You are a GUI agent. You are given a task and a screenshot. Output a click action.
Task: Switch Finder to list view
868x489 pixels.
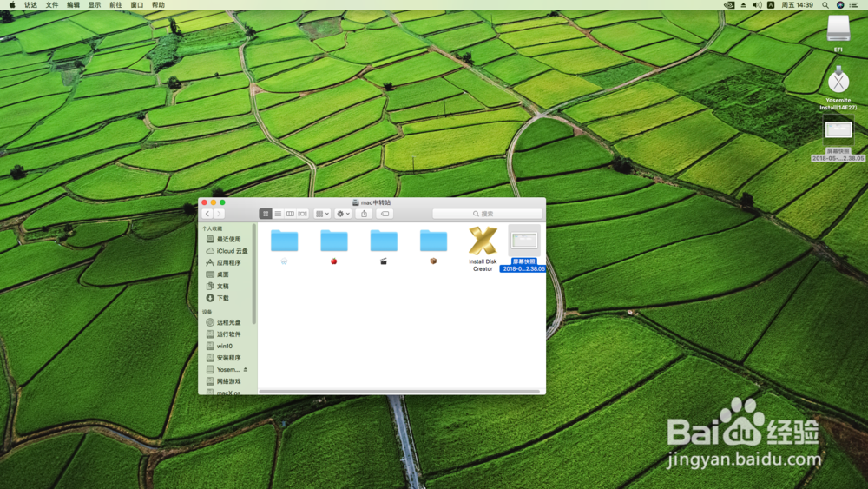pyautogui.click(x=278, y=214)
